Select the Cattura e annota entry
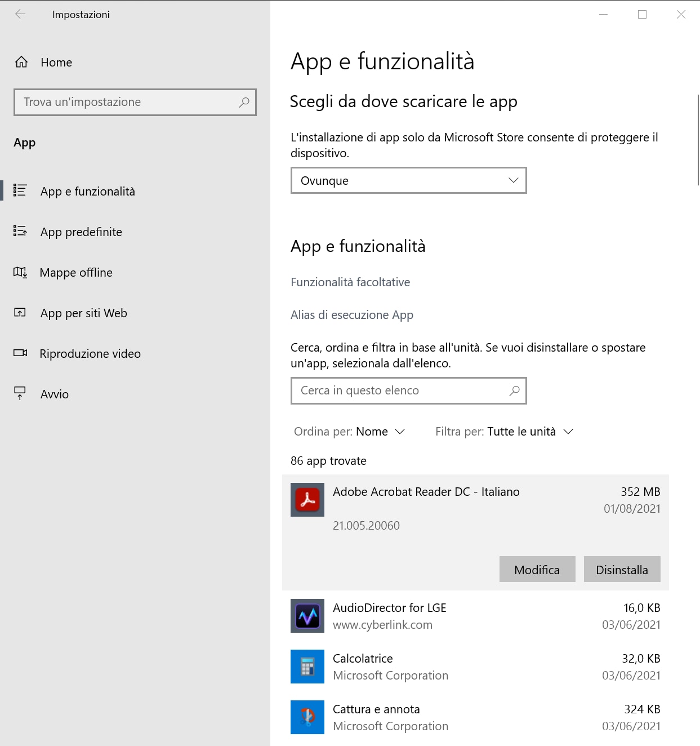This screenshot has width=700, height=746. (475, 717)
